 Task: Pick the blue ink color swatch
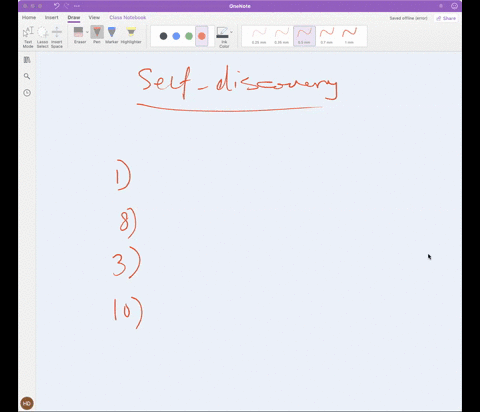click(176, 36)
